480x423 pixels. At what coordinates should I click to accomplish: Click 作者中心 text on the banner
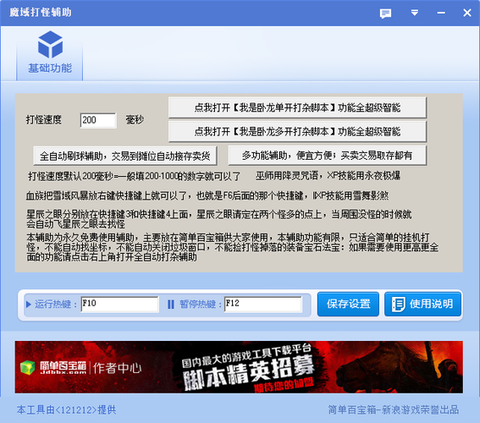117,368
